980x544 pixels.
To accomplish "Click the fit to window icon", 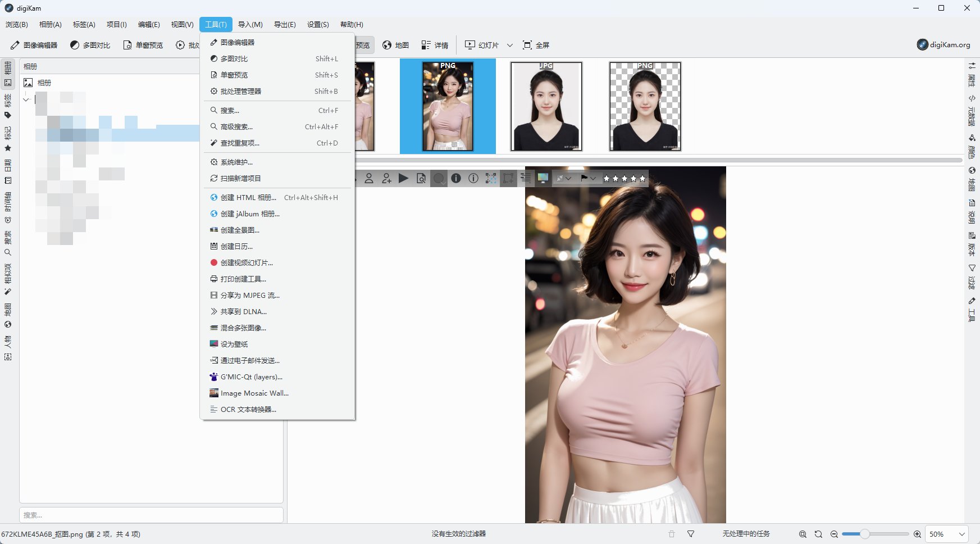I will [803, 534].
